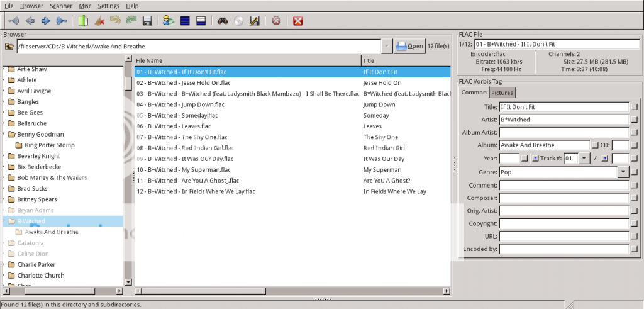Viewport: 644px width, 309px height.
Task: Open the Track # dropdown list
Action: 584,159
